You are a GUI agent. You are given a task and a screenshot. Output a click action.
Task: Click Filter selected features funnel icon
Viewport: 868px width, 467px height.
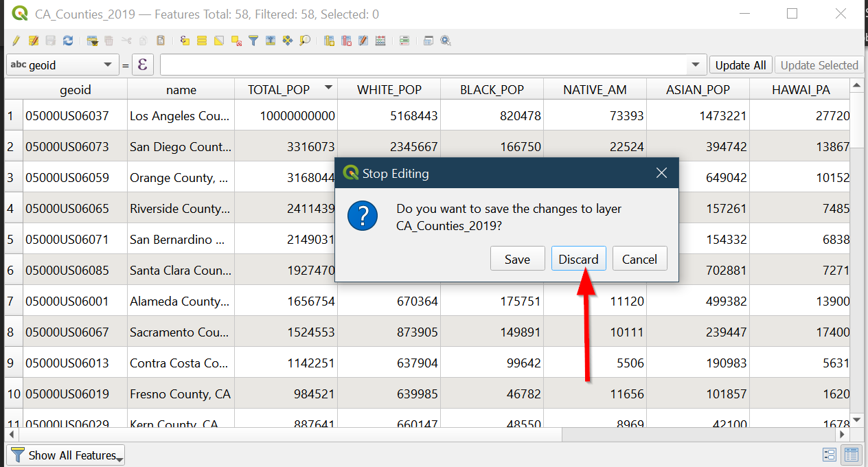click(x=253, y=41)
